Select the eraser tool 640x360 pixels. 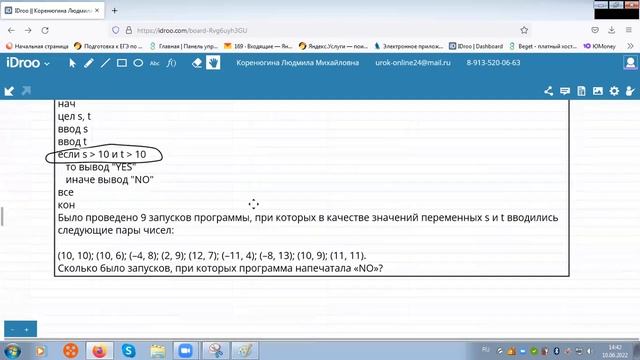click(x=197, y=63)
